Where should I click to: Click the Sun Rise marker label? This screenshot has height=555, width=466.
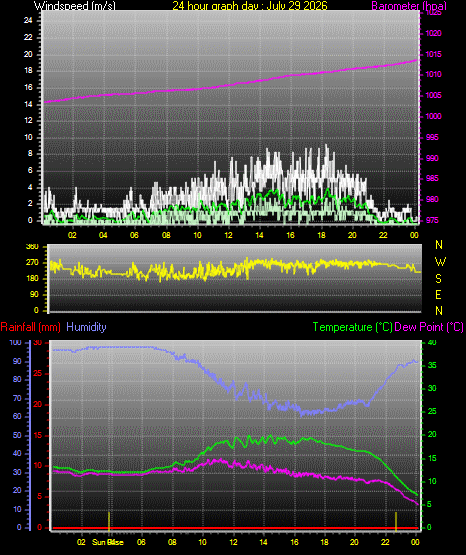(108, 542)
